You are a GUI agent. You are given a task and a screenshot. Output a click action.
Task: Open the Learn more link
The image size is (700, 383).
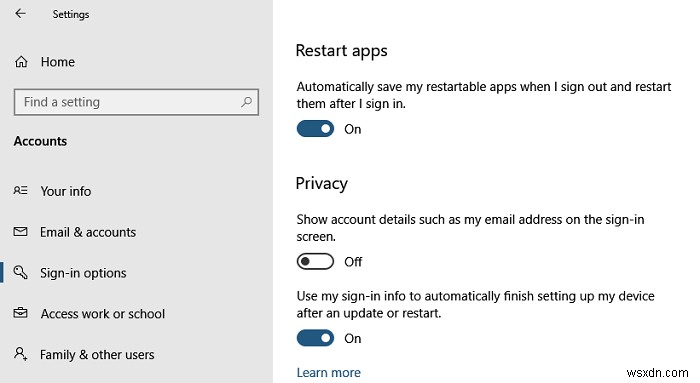329,372
